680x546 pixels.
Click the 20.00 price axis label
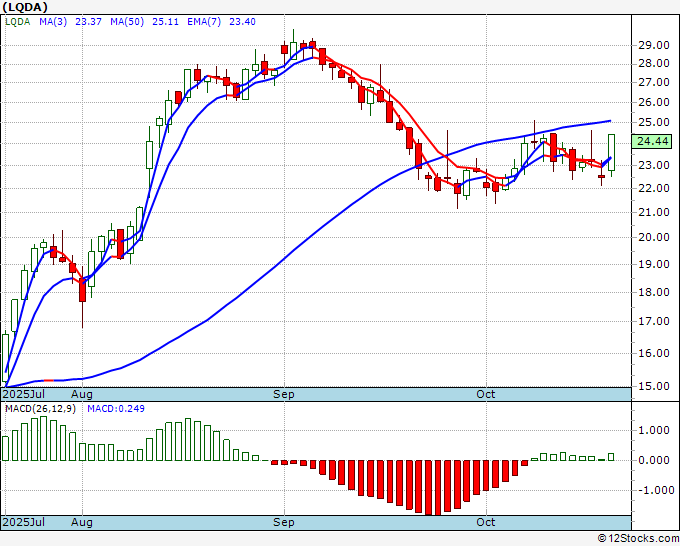(654, 237)
